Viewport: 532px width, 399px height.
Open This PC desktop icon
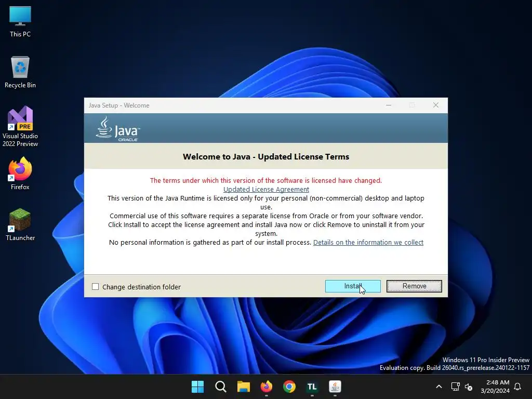pyautogui.click(x=20, y=22)
